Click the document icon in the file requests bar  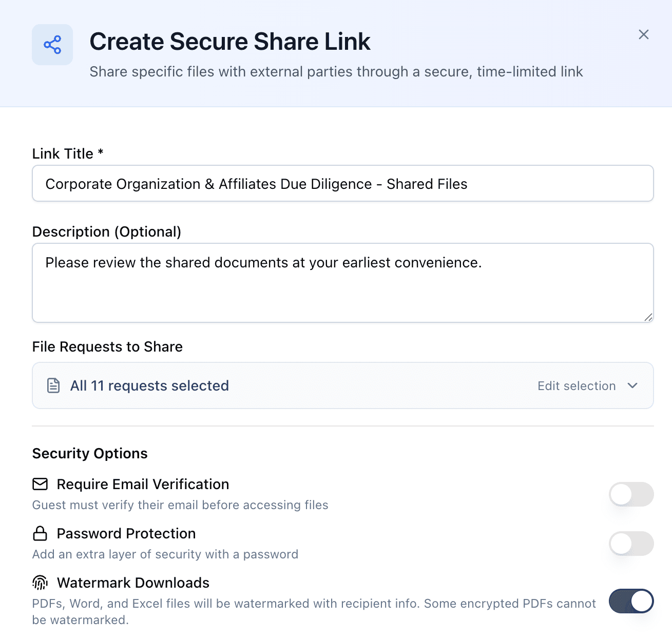click(53, 385)
